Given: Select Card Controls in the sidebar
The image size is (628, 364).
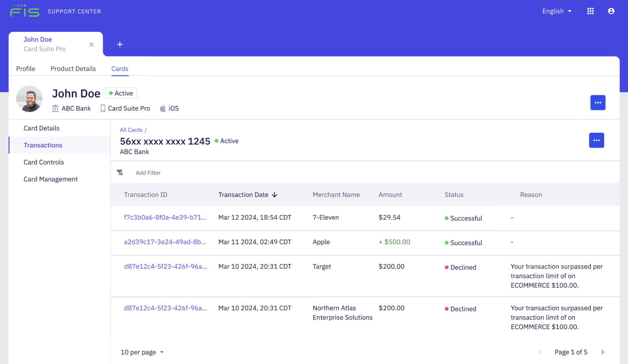Looking at the screenshot, I should [x=44, y=162].
